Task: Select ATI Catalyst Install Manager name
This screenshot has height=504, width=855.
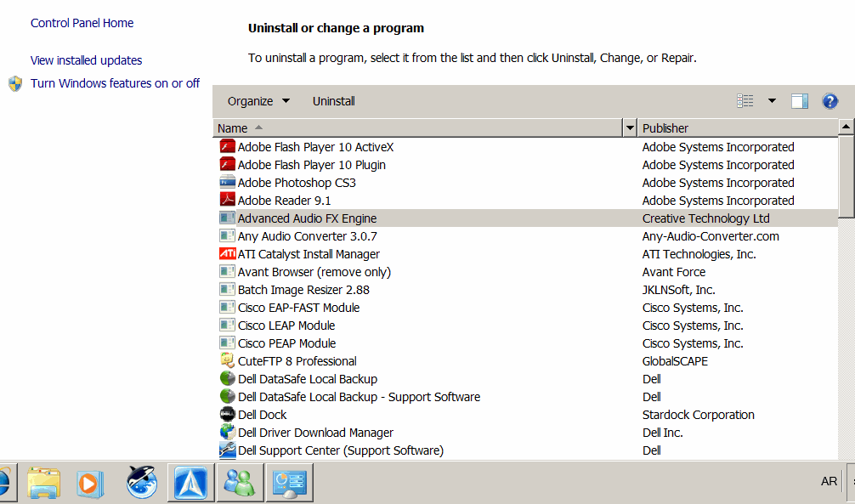Action: click(x=309, y=253)
